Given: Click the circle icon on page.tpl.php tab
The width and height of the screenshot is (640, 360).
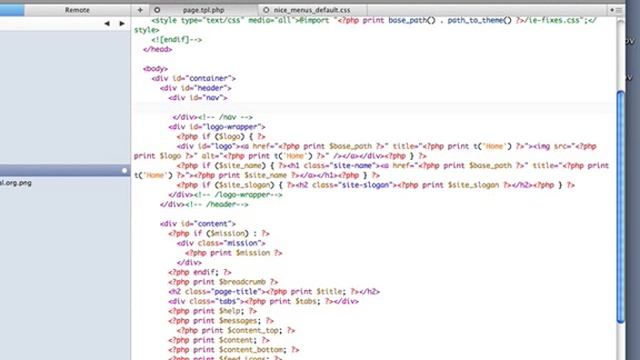Looking at the screenshot, I should [x=157, y=10].
